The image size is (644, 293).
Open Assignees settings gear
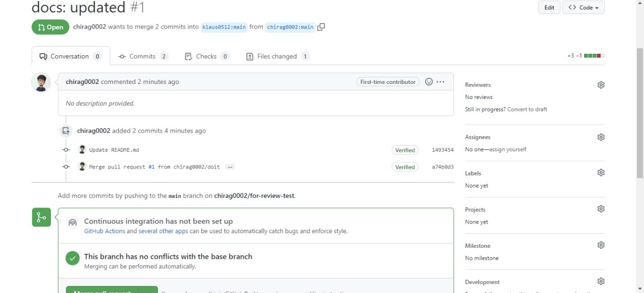[601, 137]
